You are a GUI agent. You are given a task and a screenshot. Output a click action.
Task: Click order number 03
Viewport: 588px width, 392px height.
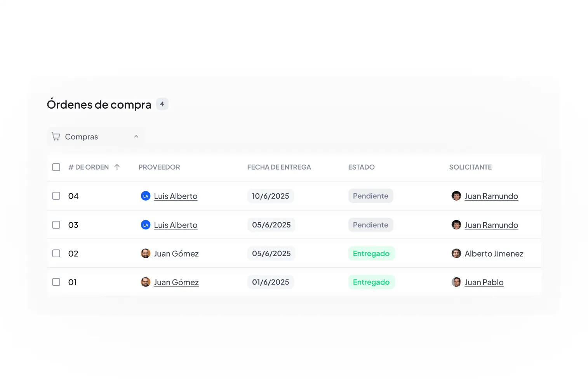click(x=73, y=225)
